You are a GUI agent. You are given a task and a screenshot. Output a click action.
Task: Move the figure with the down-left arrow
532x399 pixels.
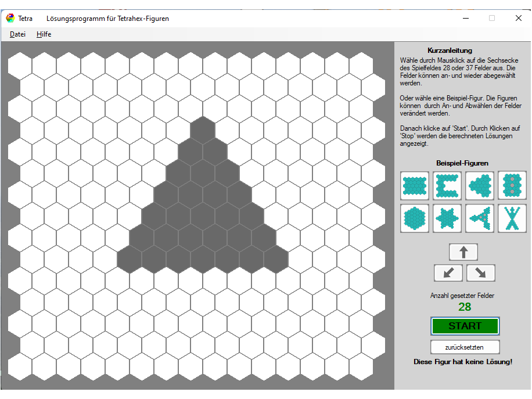pyautogui.click(x=448, y=273)
